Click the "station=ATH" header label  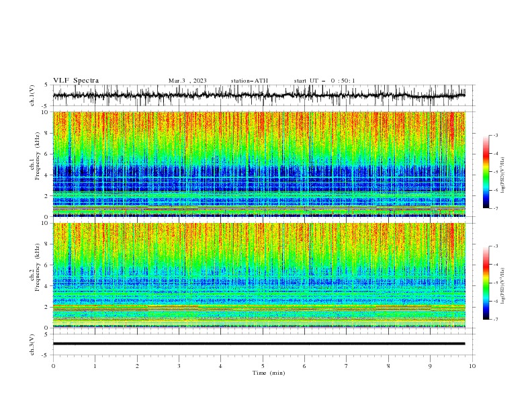coord(249,81)
